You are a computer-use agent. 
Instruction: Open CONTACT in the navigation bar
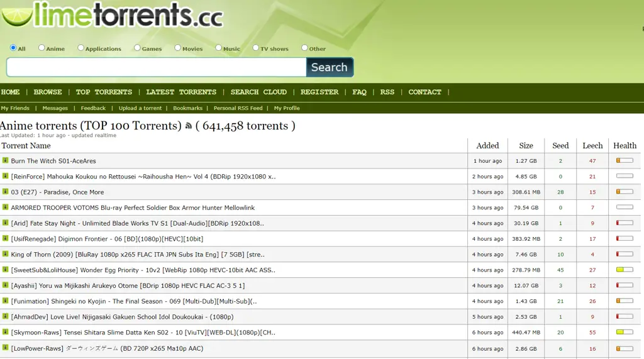pyautogui.click(x=425, y=92)
